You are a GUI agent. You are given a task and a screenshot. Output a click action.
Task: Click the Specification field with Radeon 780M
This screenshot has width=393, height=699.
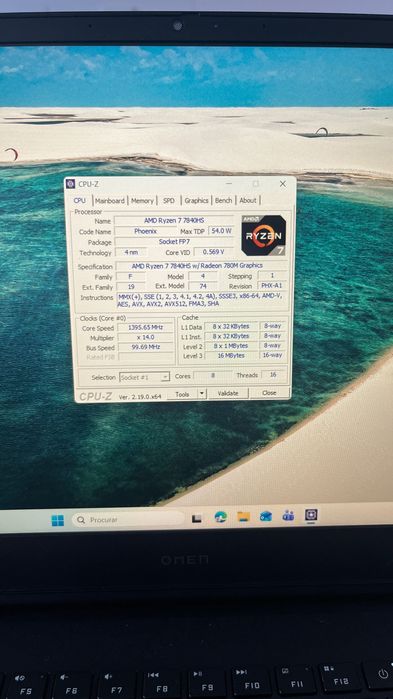click(x=201, y=266)
